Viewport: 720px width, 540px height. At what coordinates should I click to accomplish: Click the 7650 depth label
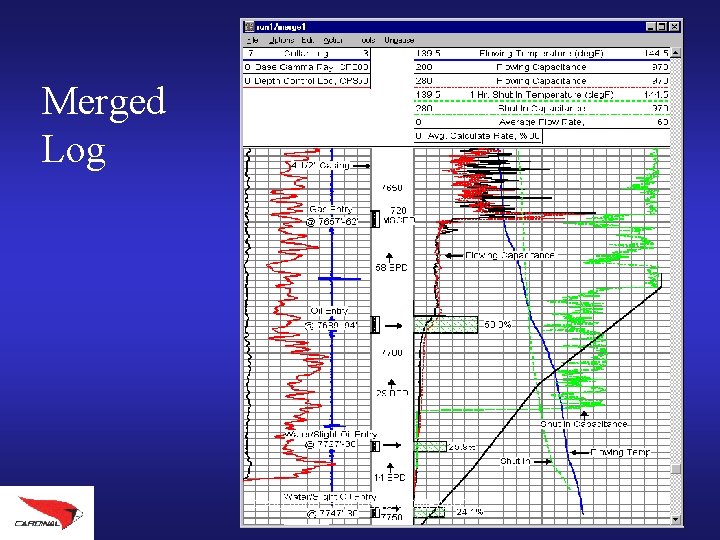coord(392,188)
